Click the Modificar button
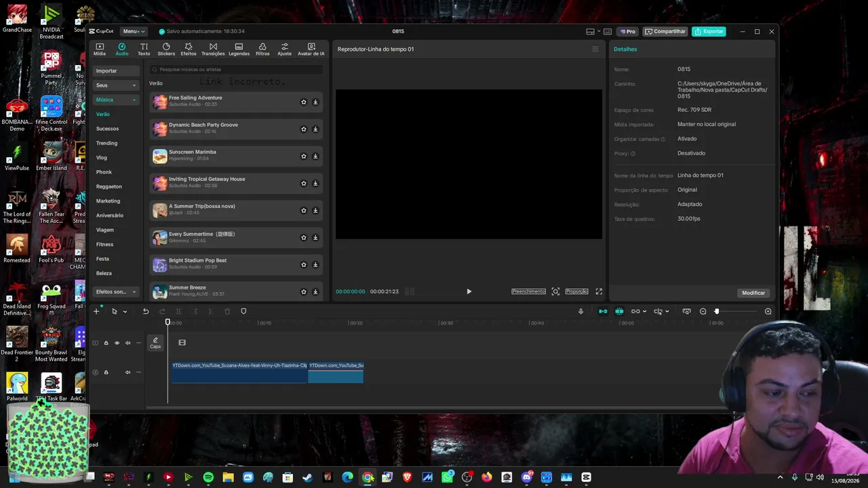The image size is (868, 488). click(753, 293)
